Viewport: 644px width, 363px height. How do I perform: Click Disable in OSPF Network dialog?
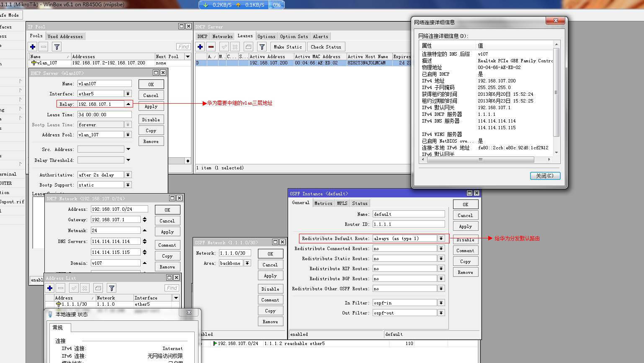[x=270, y=289]
